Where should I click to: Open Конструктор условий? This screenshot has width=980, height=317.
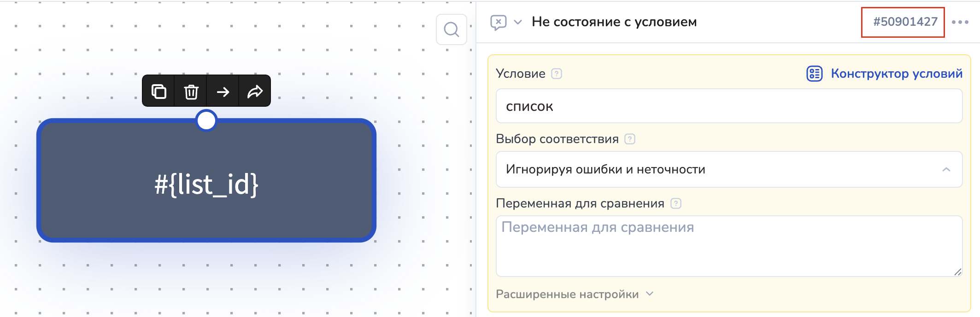click(884, 74)
